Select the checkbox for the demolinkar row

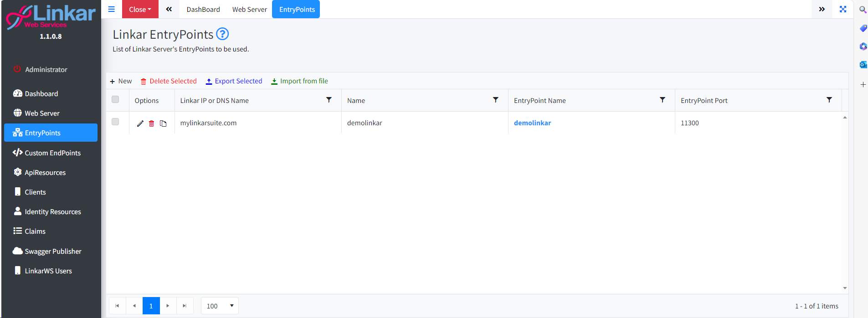115,122
